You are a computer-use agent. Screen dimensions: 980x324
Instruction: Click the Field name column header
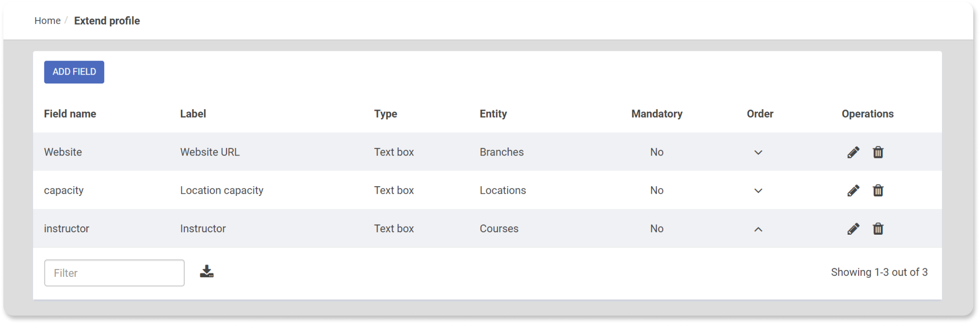click(70, 114)
